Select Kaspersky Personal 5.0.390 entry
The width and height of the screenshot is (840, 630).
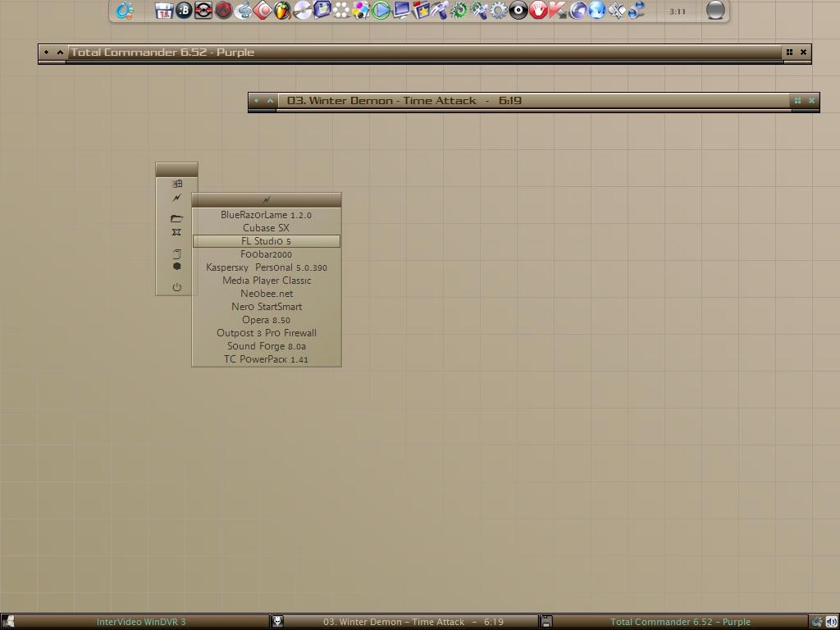pos(267,267)
